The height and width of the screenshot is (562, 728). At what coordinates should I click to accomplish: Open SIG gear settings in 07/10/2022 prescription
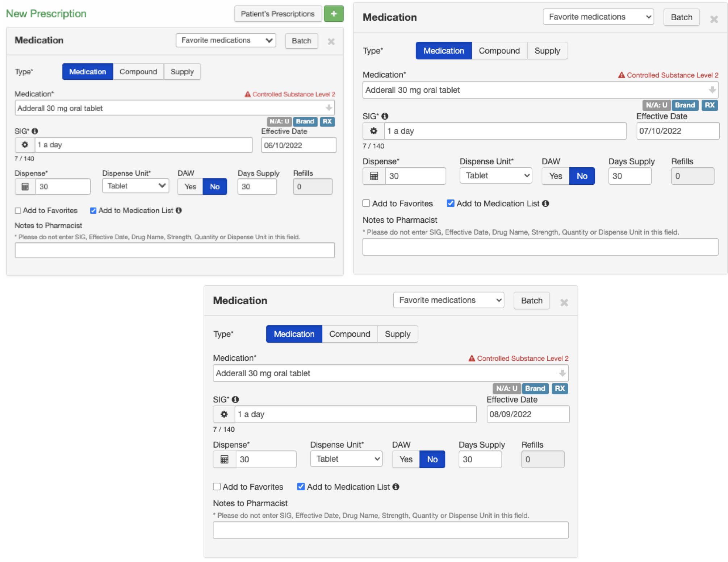(373, 131)
